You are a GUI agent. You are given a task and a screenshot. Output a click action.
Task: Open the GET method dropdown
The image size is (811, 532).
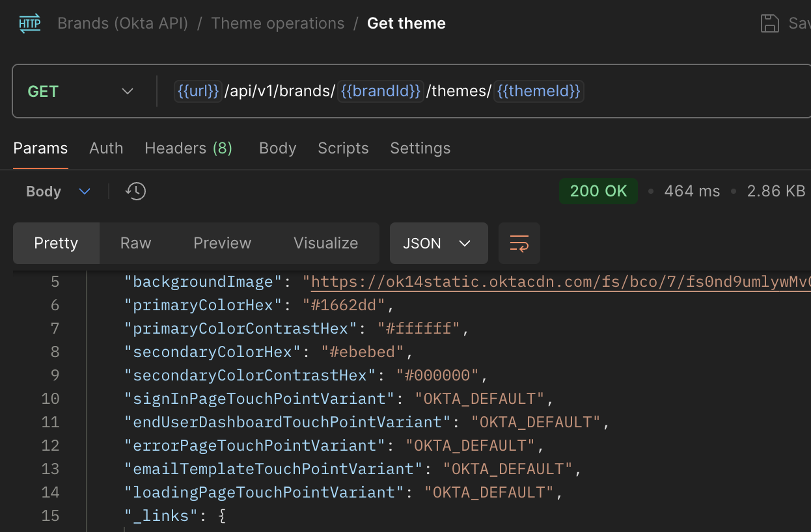pyautogui.click(x=81, y=92)
